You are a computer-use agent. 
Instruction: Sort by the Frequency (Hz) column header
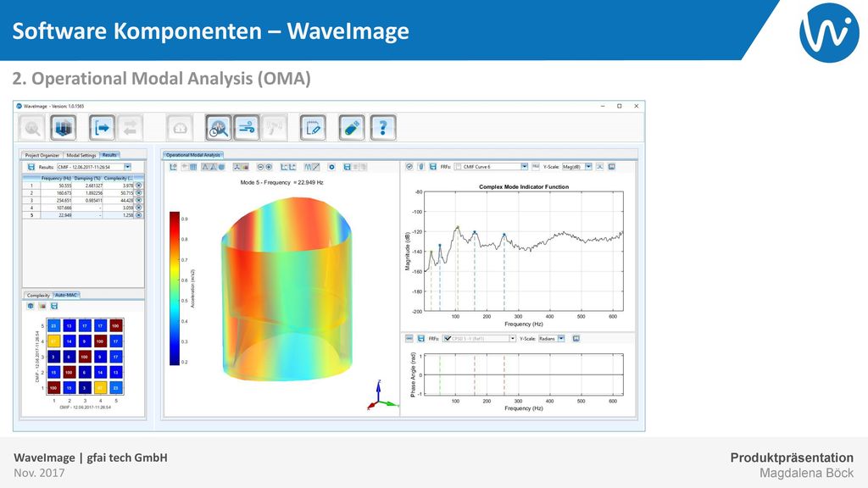click(57, 178)
